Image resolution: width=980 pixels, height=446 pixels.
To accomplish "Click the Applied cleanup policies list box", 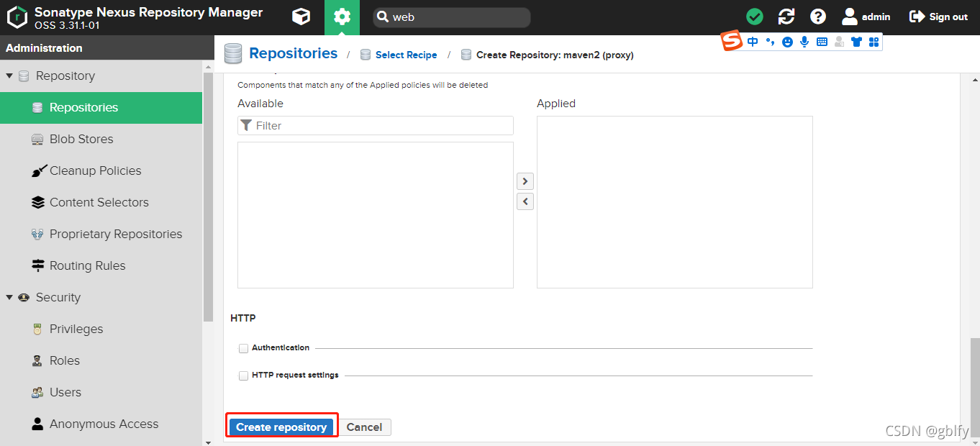I will [675, 202].
